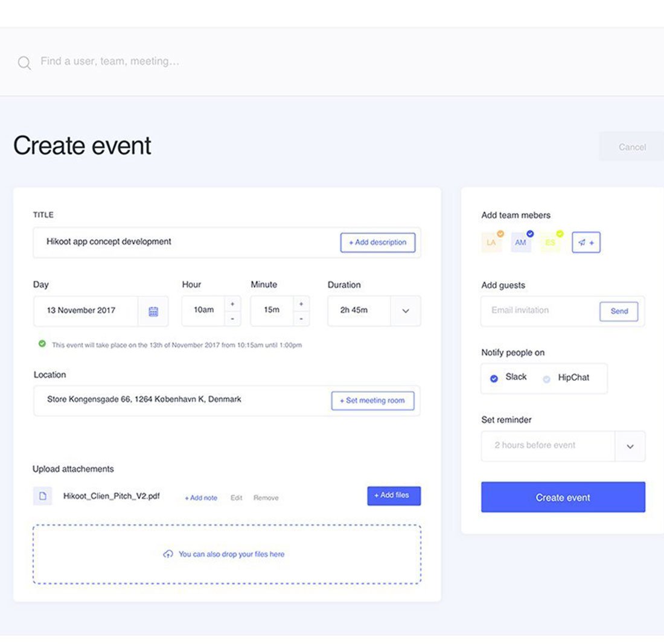Enable Slack notification option
The height and width of the screenshot is (644, 664).
click(x=494, y=378)
